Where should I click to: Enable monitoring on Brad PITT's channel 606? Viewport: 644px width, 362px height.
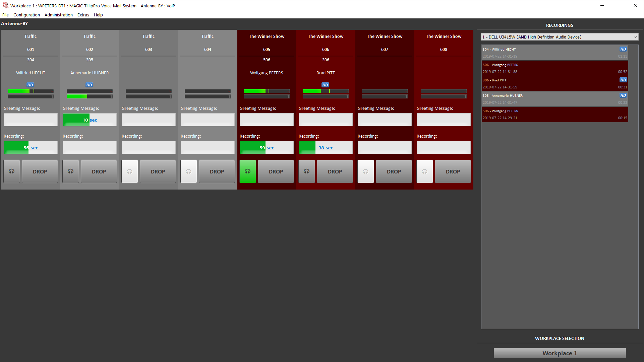pyautogui.click(x=307, y=171)
